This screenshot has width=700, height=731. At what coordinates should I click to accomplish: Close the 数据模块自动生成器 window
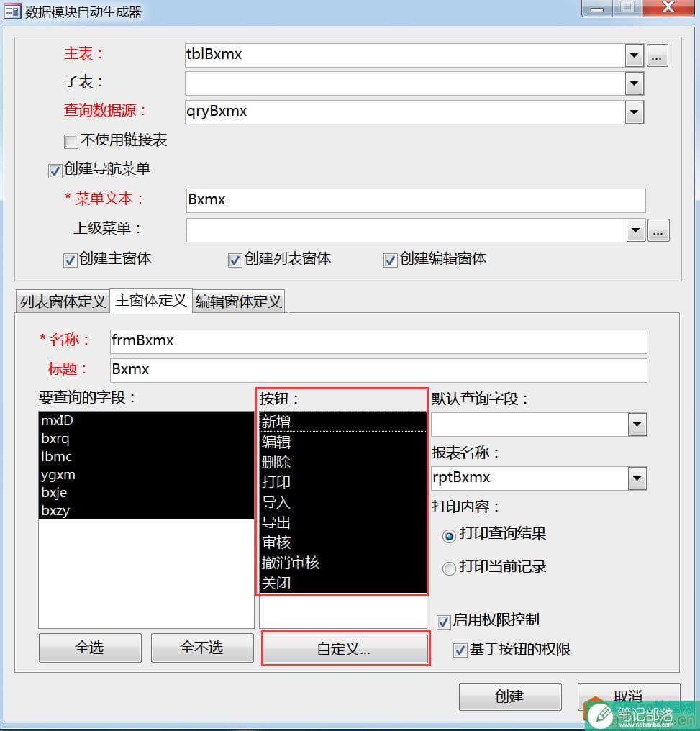(668, 7)
